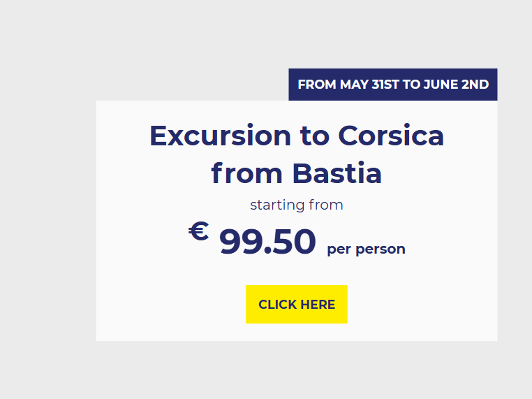The height and width of the screenshot is (399, 532).
Task: Click the word "starting" above the price
Action: click(x=274, y=205)
